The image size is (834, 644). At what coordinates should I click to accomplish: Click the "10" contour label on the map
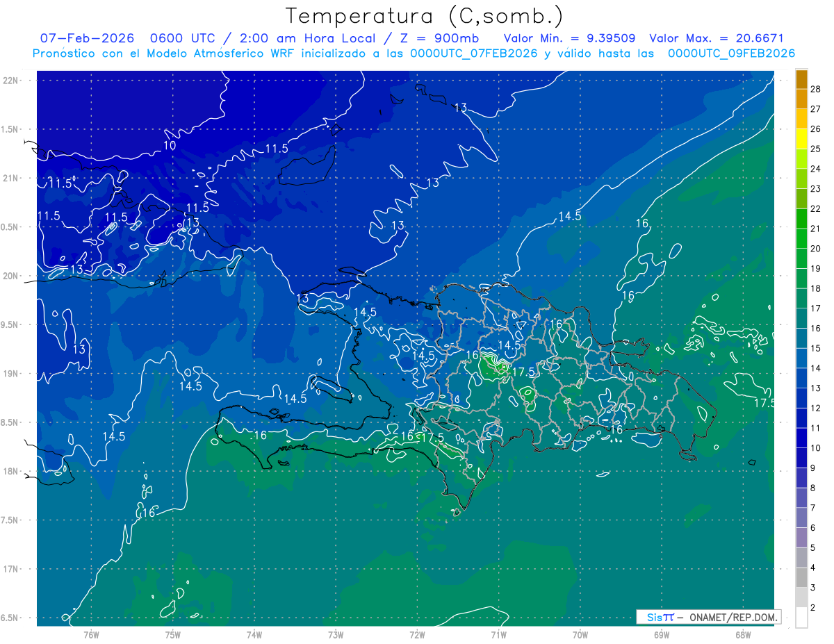(170, 146)
